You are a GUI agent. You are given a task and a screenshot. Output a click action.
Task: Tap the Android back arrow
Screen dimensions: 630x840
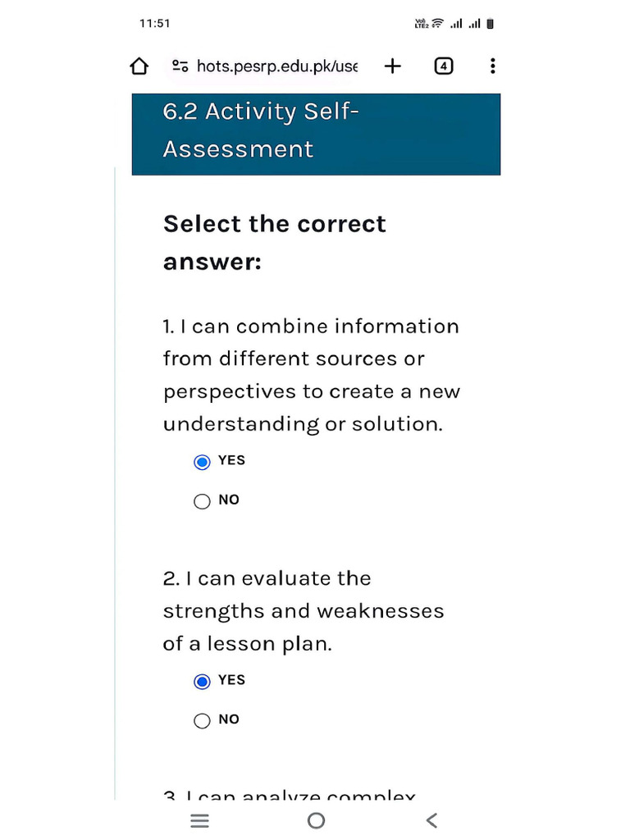pyautogui.click(x=431, y=820)
